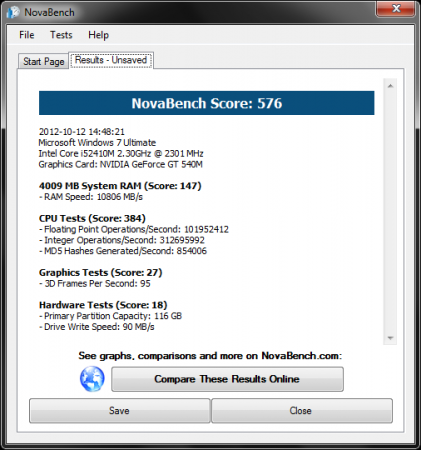Click the Graphics Tests score heading
This screenshot has height=450, width=421.
[101, 272]
